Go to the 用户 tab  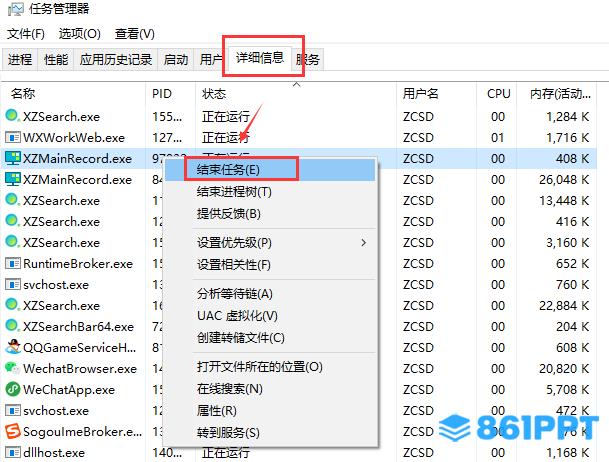point(211,59)
